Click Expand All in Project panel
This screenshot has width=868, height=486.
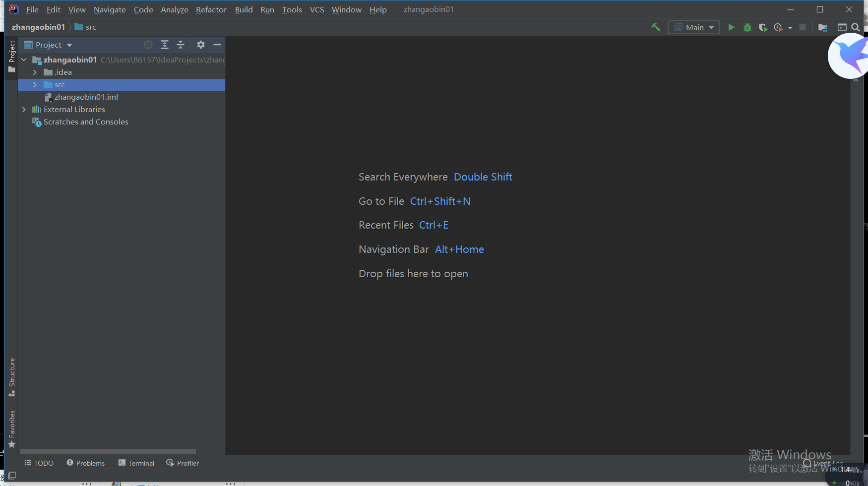(x=165, y=45)
